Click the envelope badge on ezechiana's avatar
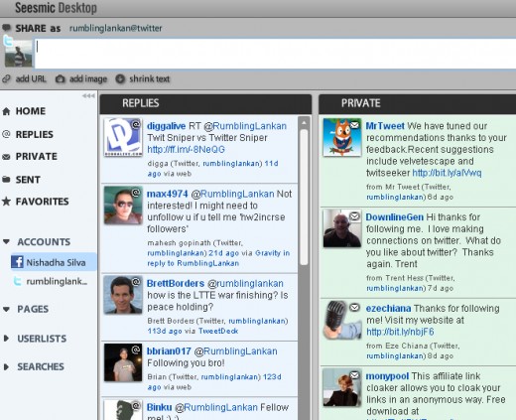516x420 pixels. click(x=354, y=307)
